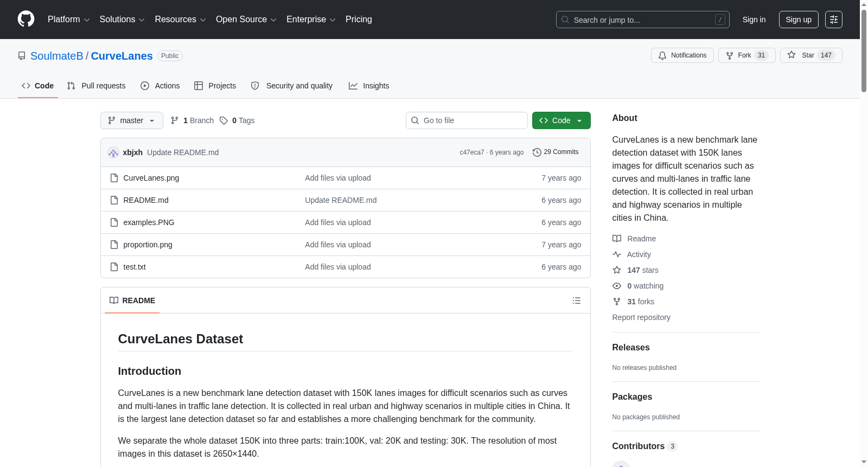Image resolution: width=868 pixels, height=467 pixels.
Task: Open the Contributors heading link
Action: tap(645, 446)
